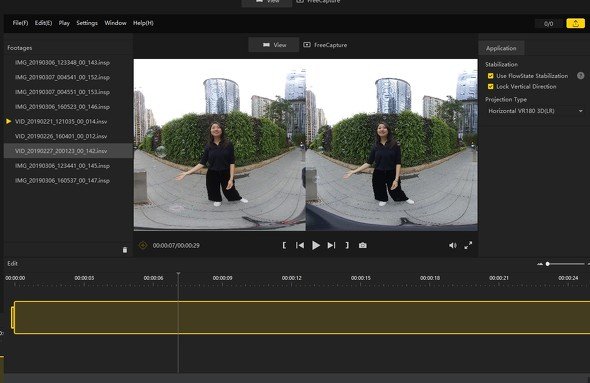Click the yellow export button

pos(575,24)
